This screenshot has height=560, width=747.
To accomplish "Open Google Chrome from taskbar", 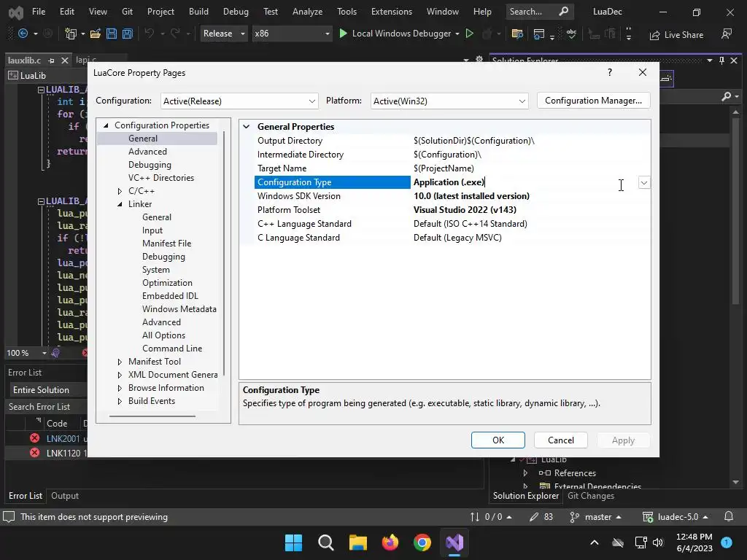I will [422, 542].
